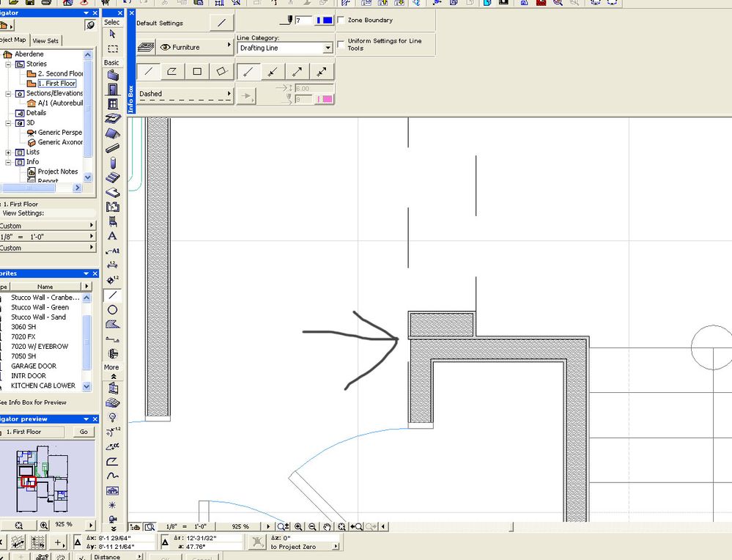Open to Project Zero popup arrow
Viewport: 732px width, 560px height.
coord(336,547)
